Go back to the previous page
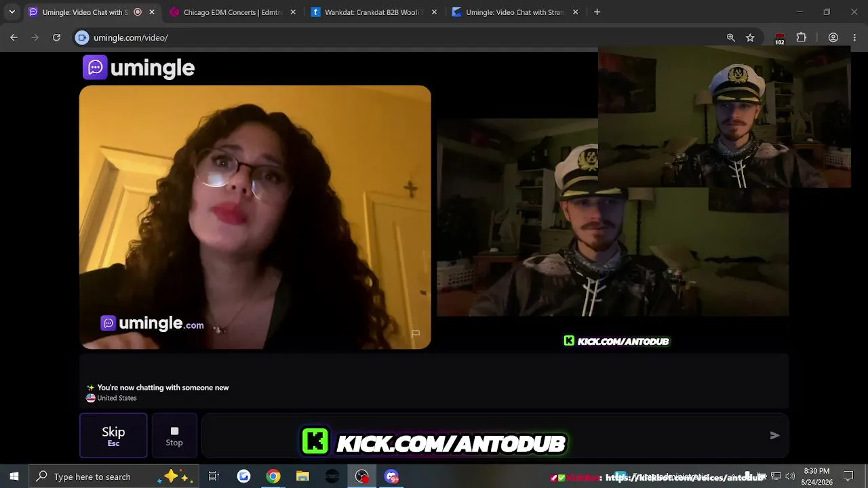The image size is (868, 488). pyautogui.click(x=14, y=37)
